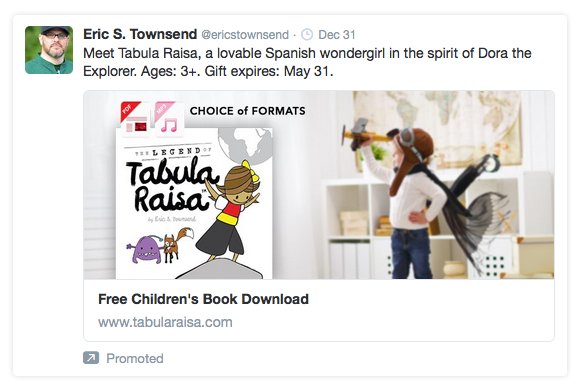Image resolution: width=581 pixels, height=392 pixels.
Task: Click the @ericstownsend handle
Action: click(x=245, y=35)
